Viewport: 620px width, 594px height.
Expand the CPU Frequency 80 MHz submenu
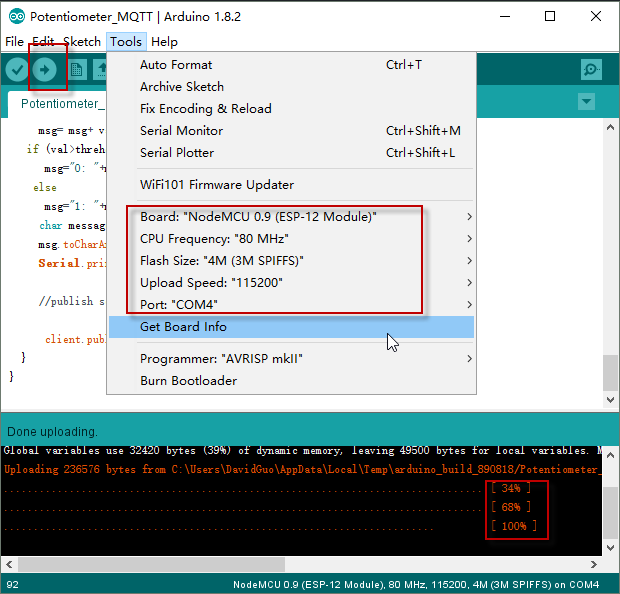click(x=291, y=239)
